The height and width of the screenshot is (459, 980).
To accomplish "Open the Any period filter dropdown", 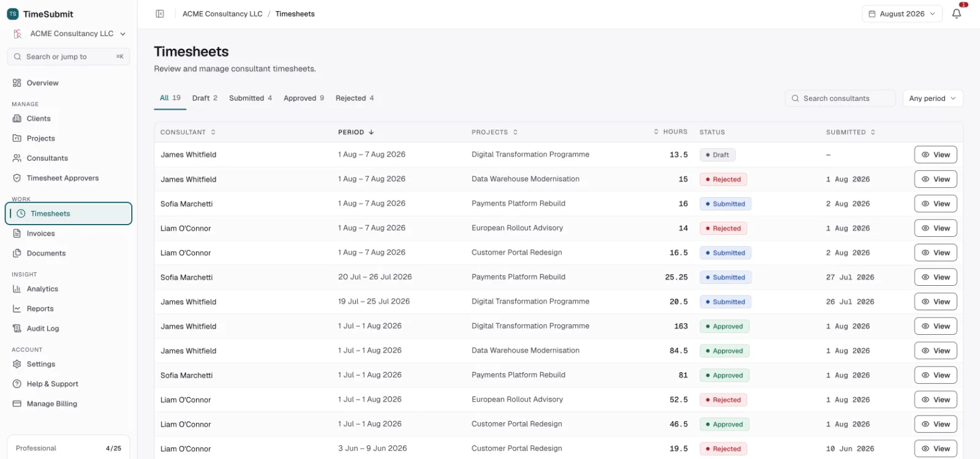I will pyautogui.click(x=933, y=99).
